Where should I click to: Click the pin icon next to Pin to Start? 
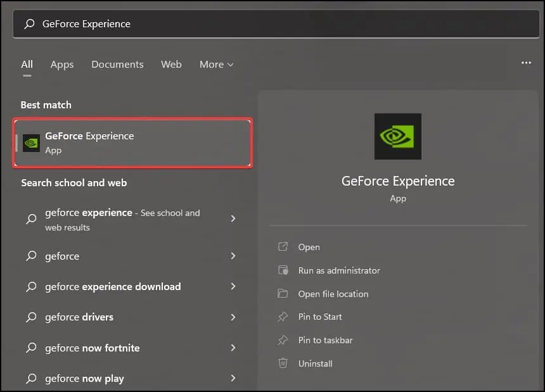pos(283,317)
